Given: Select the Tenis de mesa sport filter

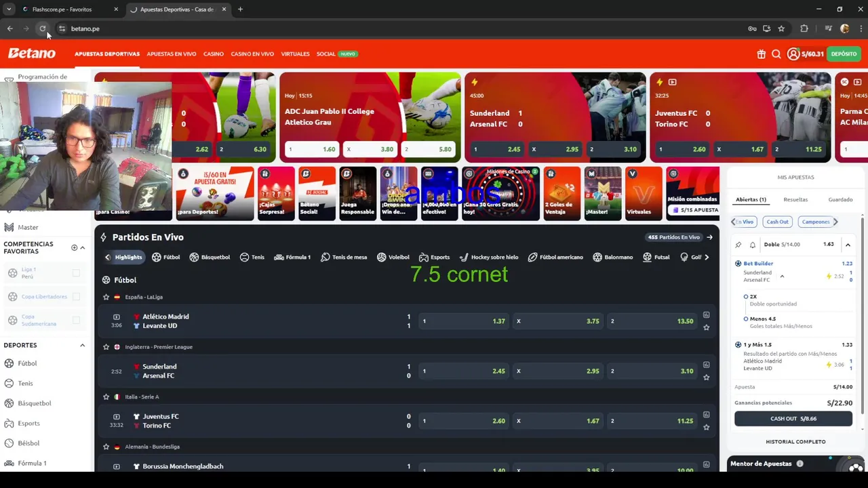Looking at the screenshot, I should click(x=343, y=257).
